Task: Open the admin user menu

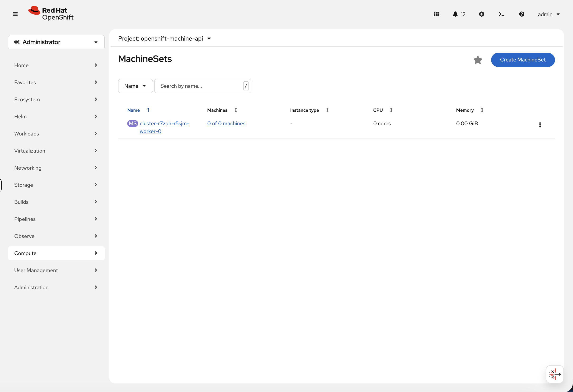Action: 549,14
